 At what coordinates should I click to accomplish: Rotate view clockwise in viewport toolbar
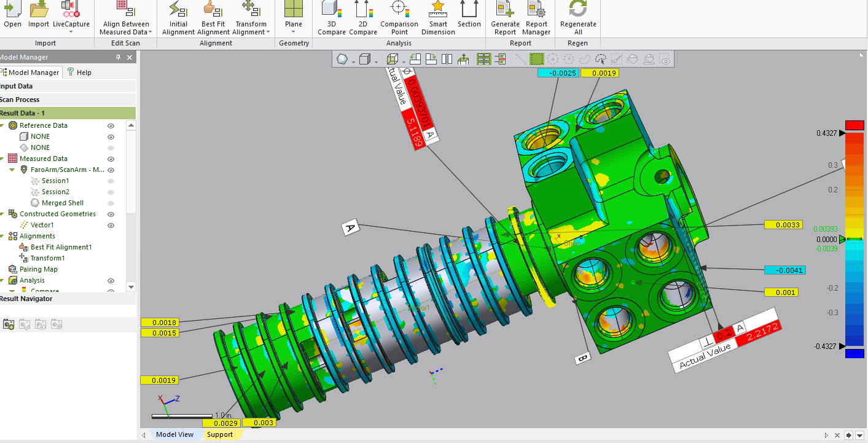coord(431,59)
